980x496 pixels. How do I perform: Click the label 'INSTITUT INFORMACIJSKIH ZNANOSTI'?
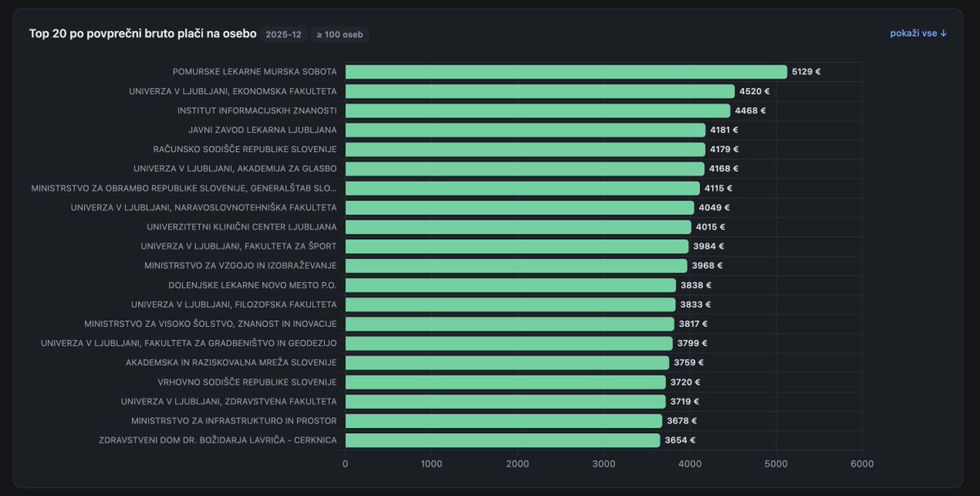pos(257,110)
